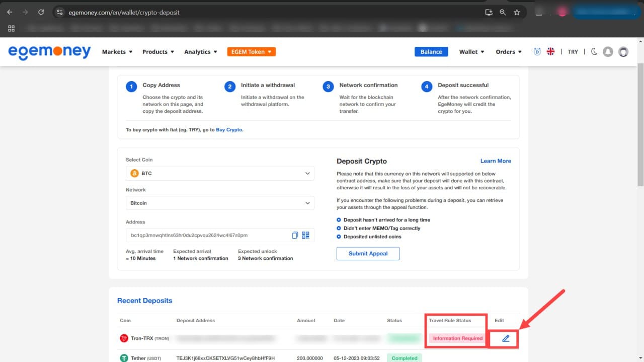Viewport: 644px width, 362px height.
Task: Click the Tether coin icon
Action: click(x=124, y=358)
